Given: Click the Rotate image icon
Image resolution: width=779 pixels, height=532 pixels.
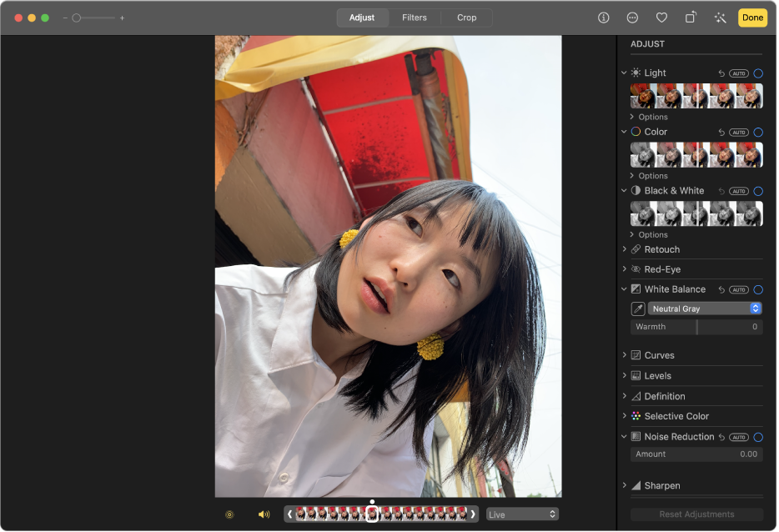Looking at the screenshot, I should [691, 18].
